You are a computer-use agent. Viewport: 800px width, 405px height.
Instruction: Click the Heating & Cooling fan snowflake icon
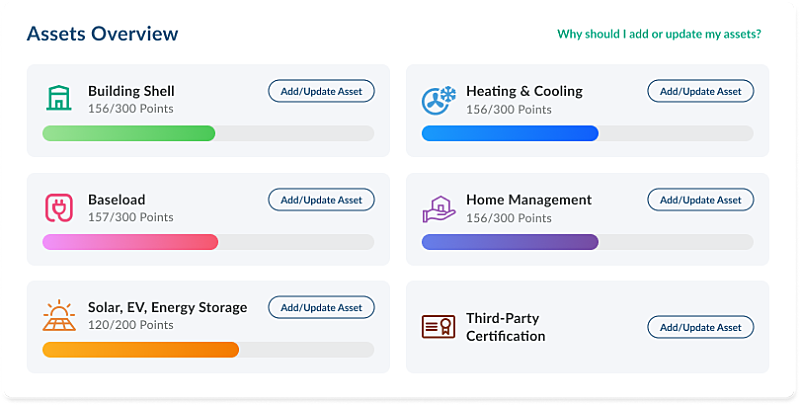[x=438, y=100]
